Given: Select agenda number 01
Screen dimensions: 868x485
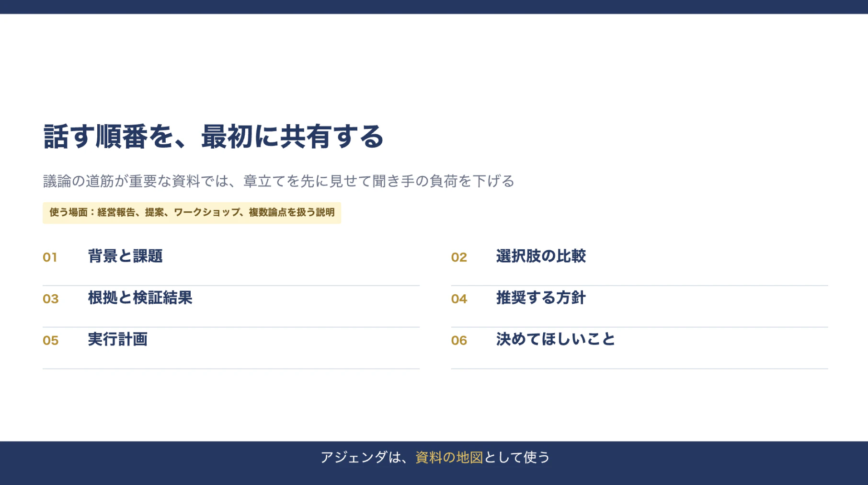Looking at the screenshot, I should point(50,257).
